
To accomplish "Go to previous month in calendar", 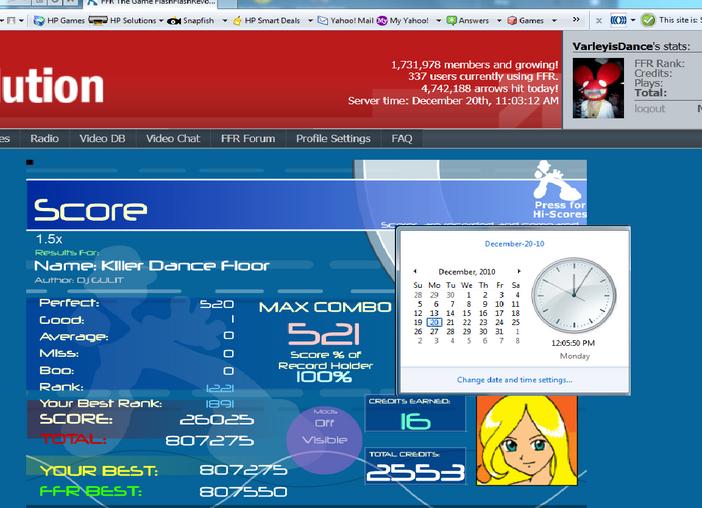I will [x=415, y=271].
